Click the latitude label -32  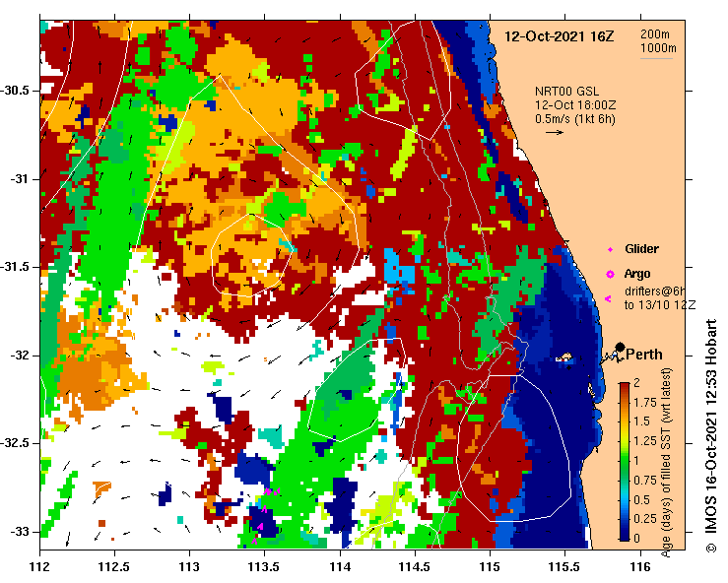point(19,356)
